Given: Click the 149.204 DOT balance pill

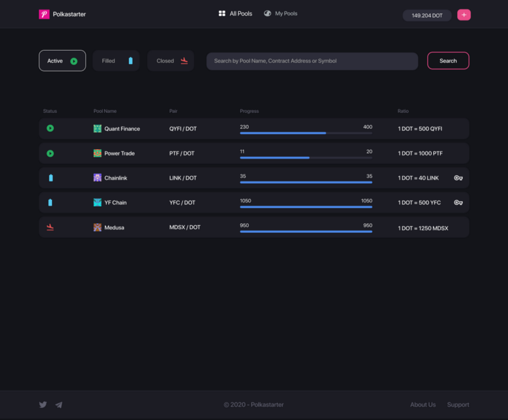Looking at the screenshot, I should (x=427, y=15).
